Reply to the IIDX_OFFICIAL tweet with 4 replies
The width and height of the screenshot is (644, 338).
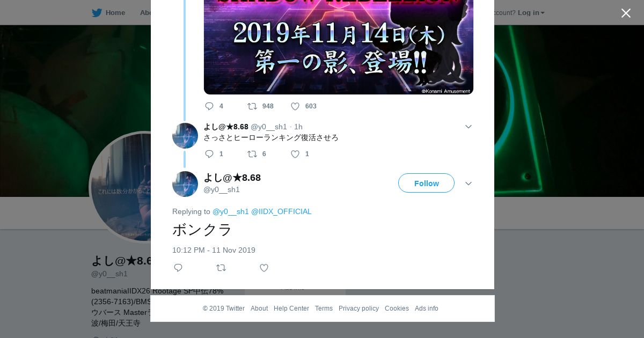click(209, 106)
